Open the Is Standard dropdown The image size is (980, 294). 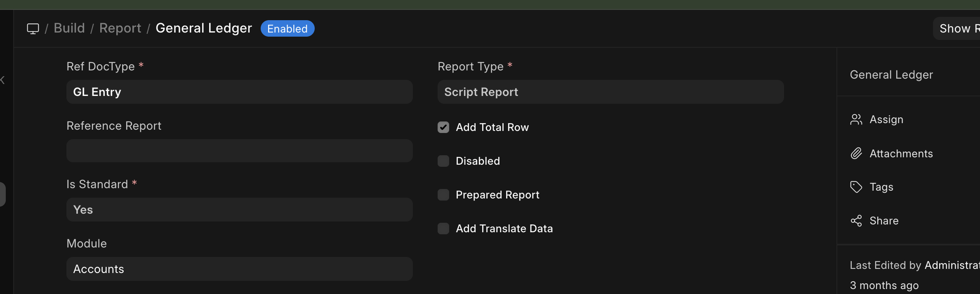(239, 210)
